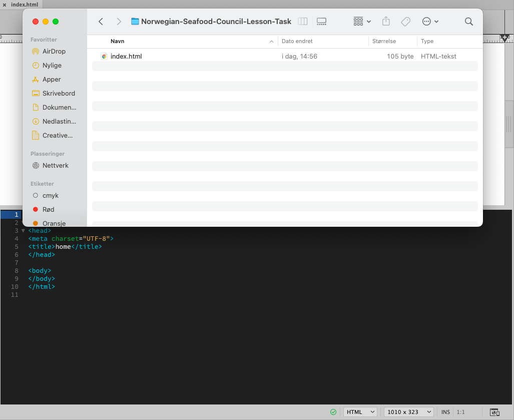
Task: Open the 1010 x 323 window size dropdown
Action: point(409,412)
